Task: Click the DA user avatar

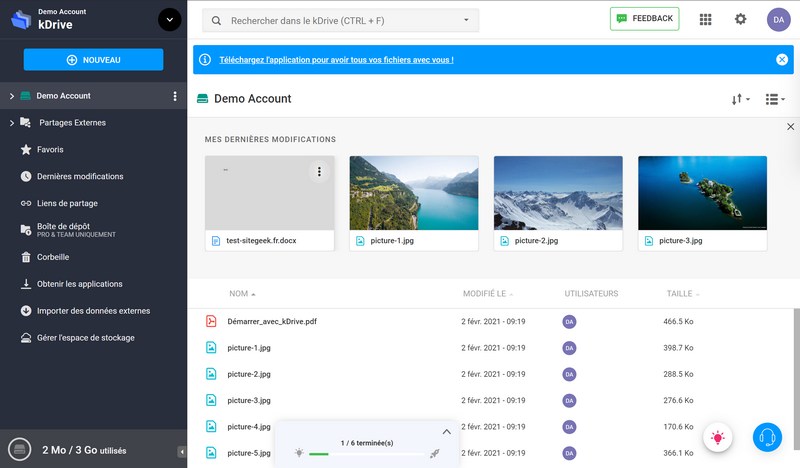Action: click(778, 19)
